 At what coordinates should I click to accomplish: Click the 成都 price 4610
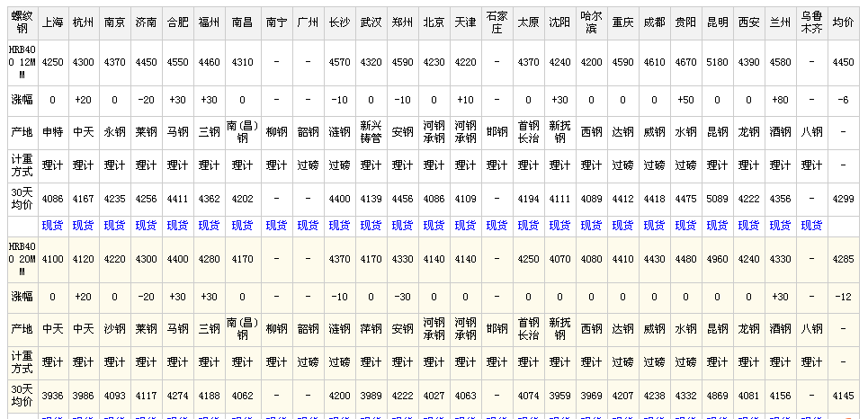pos(654,63)
